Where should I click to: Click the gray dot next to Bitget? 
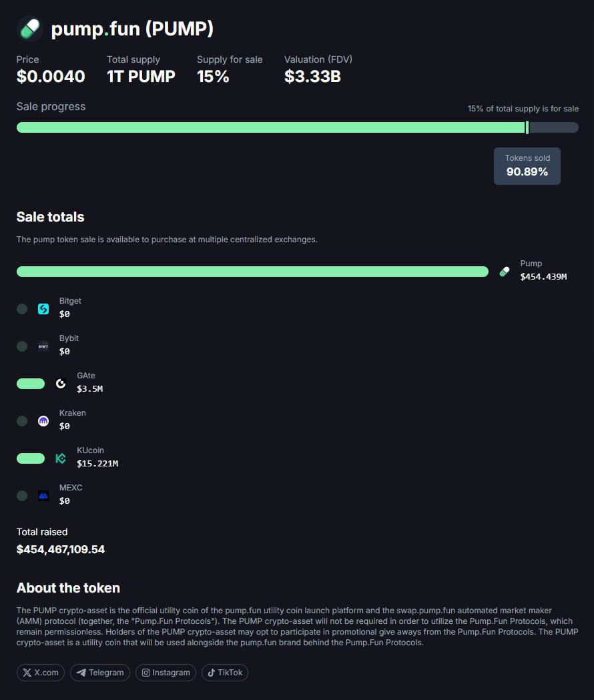(x=22, y=309)
